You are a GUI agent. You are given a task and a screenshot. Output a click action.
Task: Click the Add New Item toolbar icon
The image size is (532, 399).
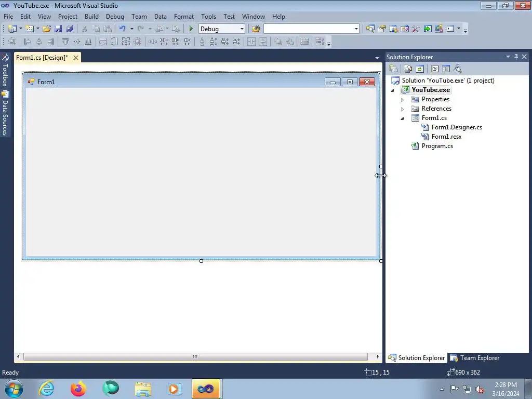coord(30,29)
